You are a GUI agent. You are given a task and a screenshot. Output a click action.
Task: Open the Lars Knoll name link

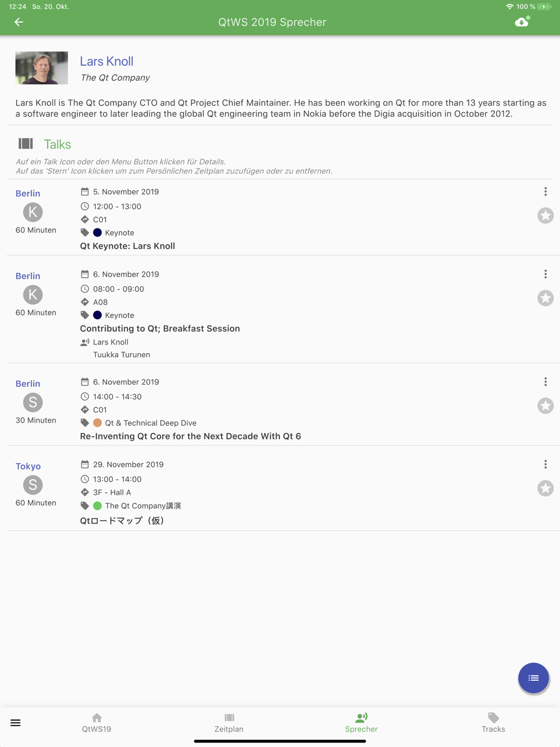[x=106, y=61]
